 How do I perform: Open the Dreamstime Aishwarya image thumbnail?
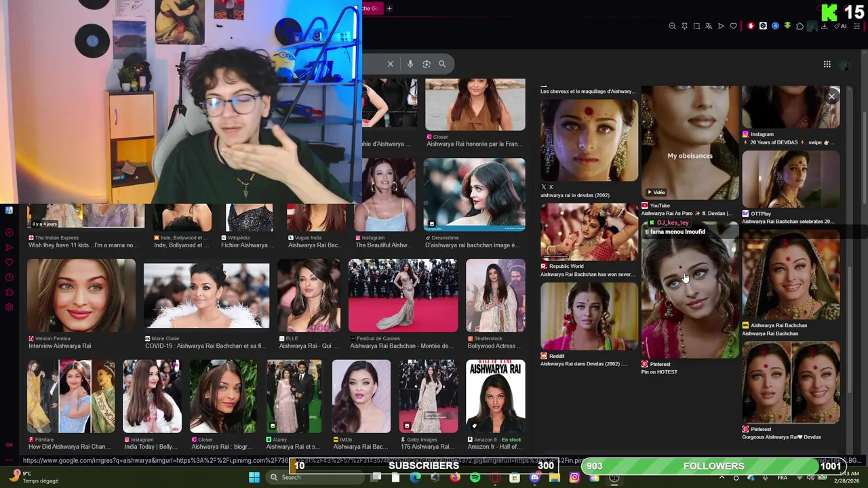click(x=474, y=195)
